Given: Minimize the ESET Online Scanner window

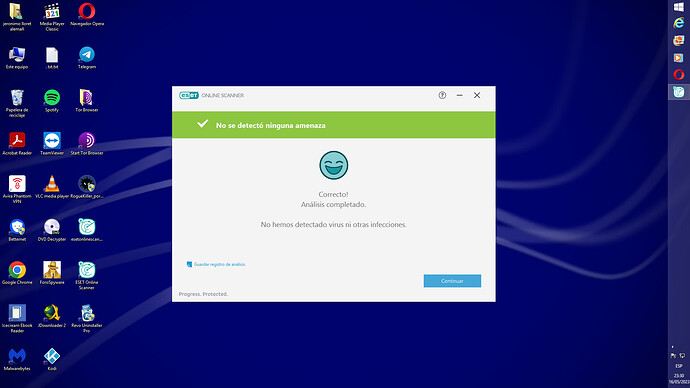Looking at the screenshot, I should tap(459, 95).
